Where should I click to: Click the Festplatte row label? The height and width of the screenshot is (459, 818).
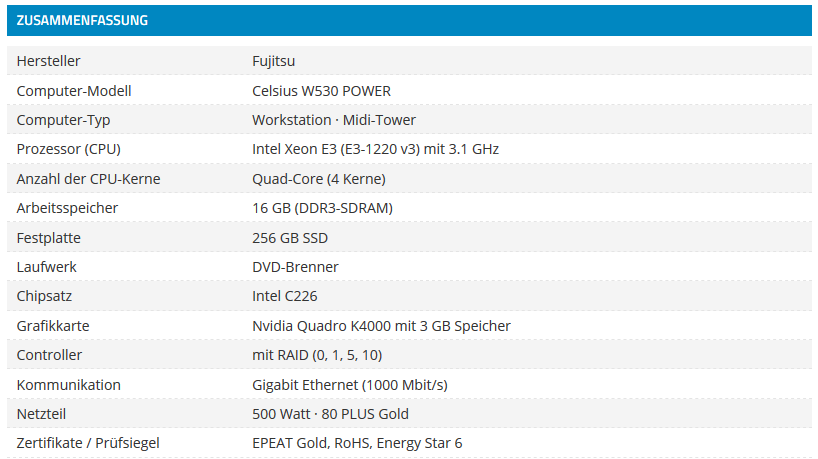click(x=49, y=238)
